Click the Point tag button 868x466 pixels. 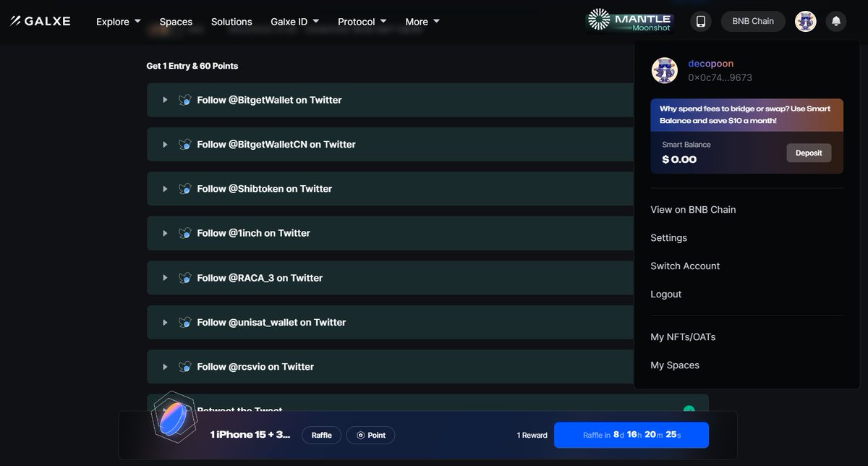click(x=370, y=436)
